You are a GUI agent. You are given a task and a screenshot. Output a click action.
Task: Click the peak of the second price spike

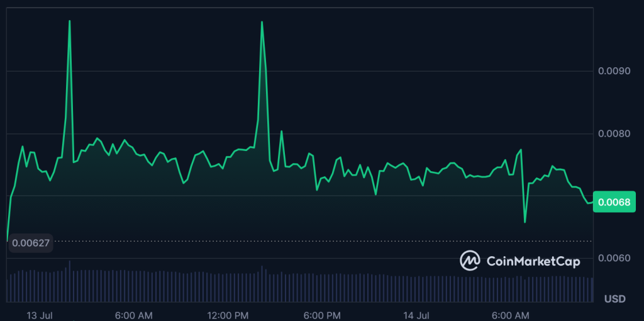262,22
